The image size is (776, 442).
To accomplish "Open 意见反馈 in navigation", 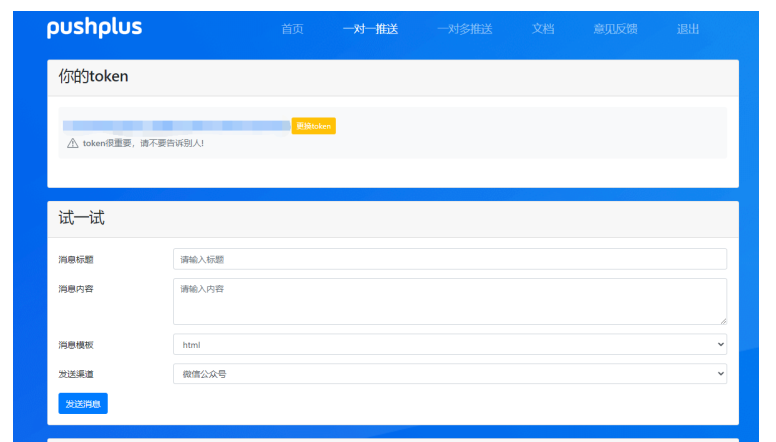I will click(x=615, y=29).
